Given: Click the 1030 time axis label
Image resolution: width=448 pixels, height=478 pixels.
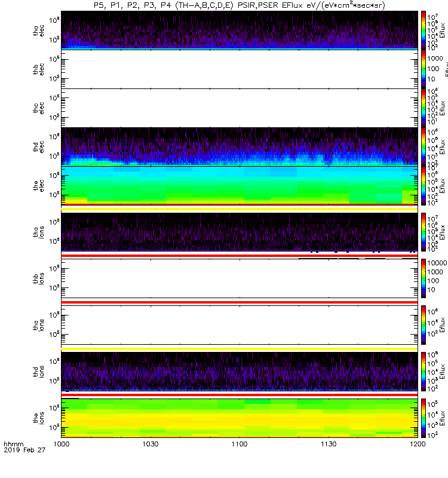Looking at the screenshot, I should coord(151,444).
